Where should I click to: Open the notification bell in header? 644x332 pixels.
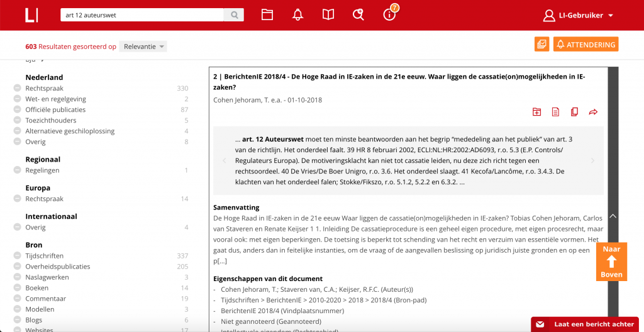[x=297, y=15]
